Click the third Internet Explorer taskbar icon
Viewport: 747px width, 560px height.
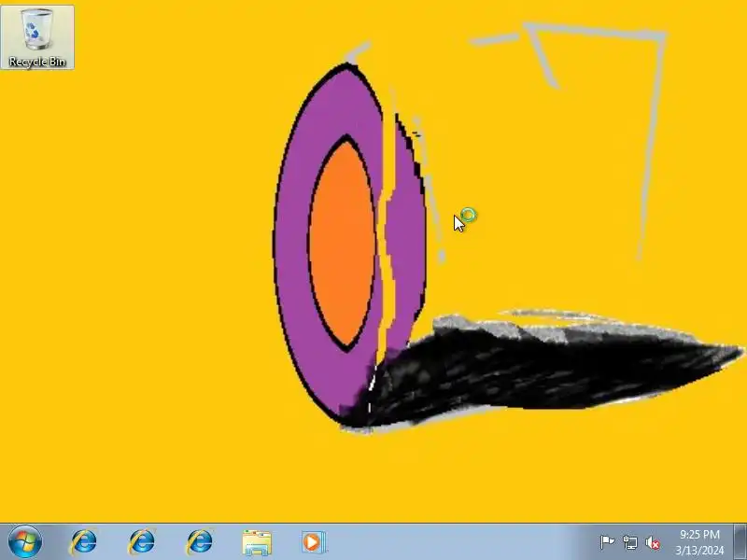pyautogui.click(x=200, y=542)
